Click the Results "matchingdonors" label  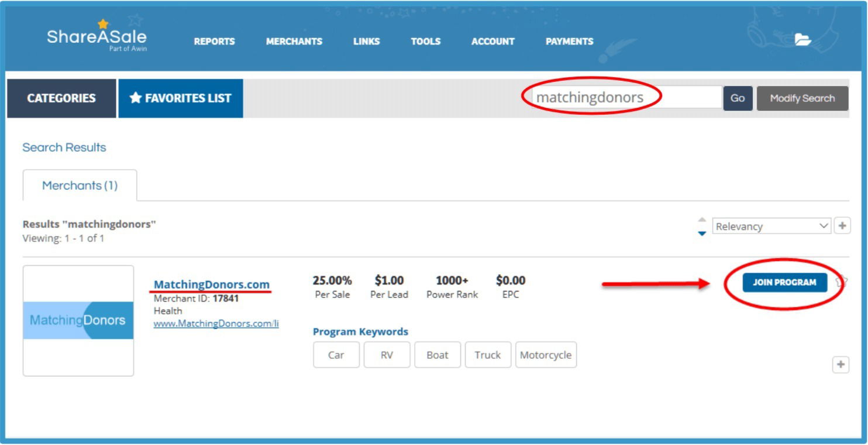pyautogui.click(x=89, y=224)
